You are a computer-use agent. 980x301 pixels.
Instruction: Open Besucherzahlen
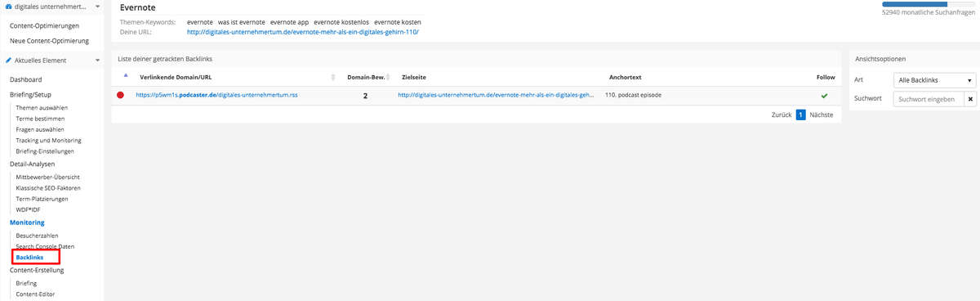(x=37, y=236)
